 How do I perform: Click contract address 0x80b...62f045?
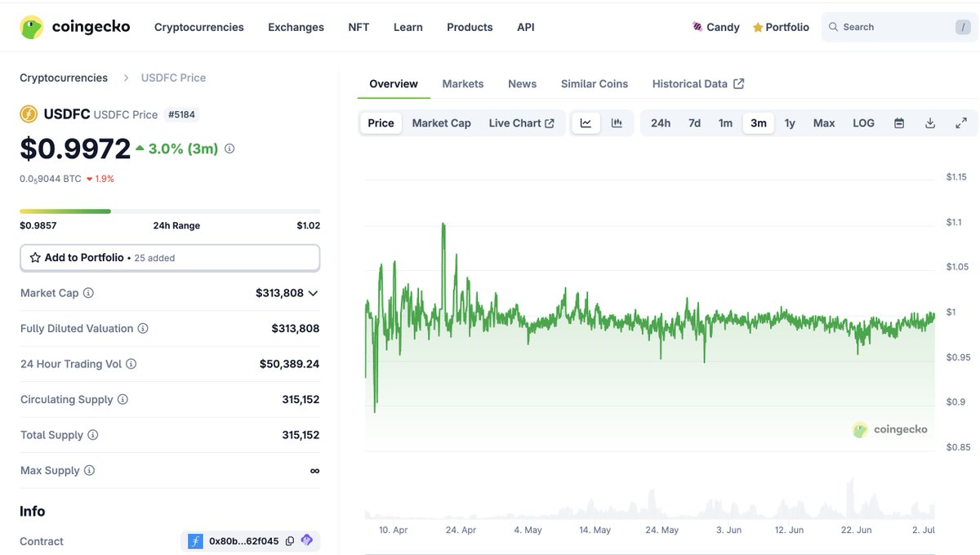(x=244, y=541)
